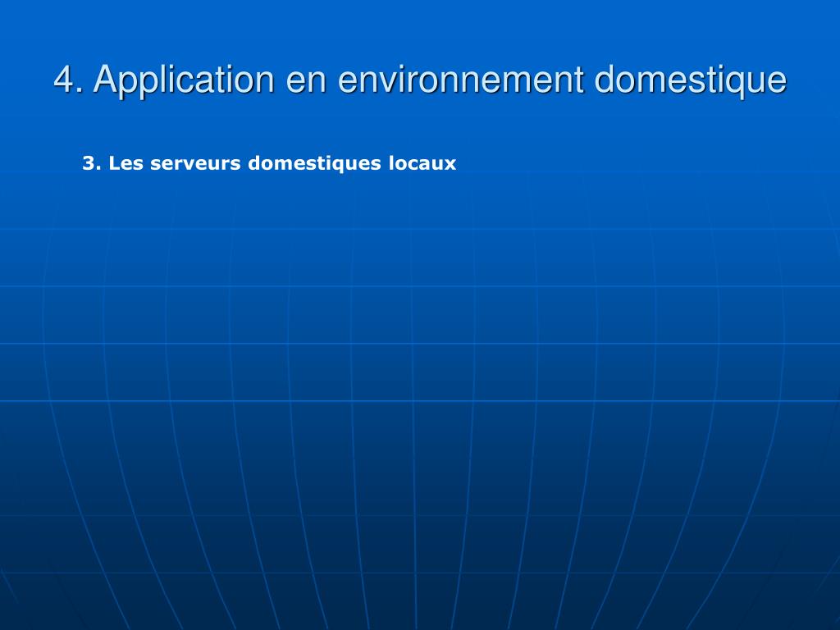Click the slide title "4. Application en environnement domestique"
Image resolution: width=840 pixels, height=630 pixels.
(x=420, y=80)
